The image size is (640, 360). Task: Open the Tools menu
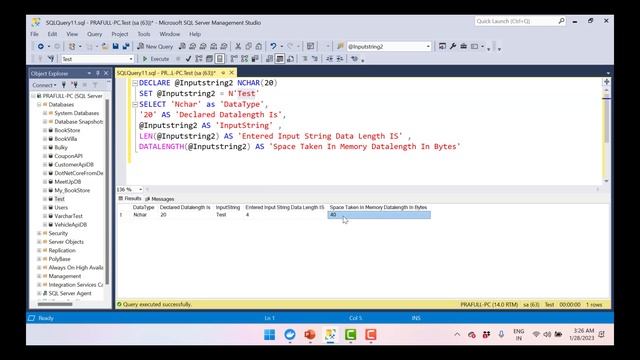coord(143,34)
